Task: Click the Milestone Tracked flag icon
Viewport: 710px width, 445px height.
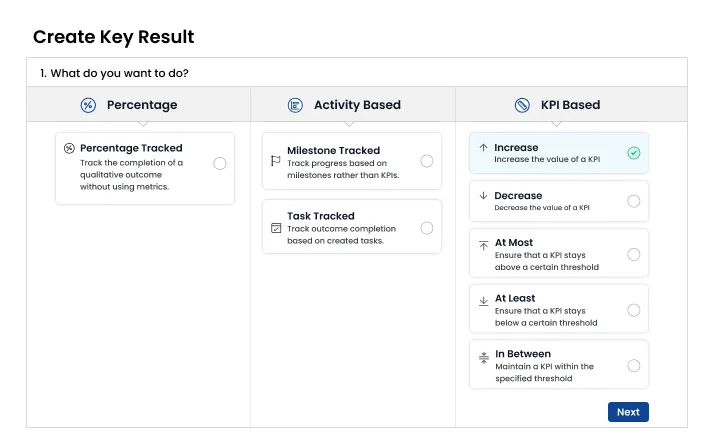Action: tap(276, 160)
